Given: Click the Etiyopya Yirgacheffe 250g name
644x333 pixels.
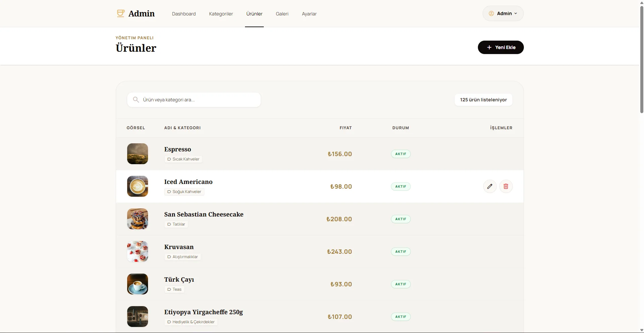Looking at the screenshot, I should (203, 312).
